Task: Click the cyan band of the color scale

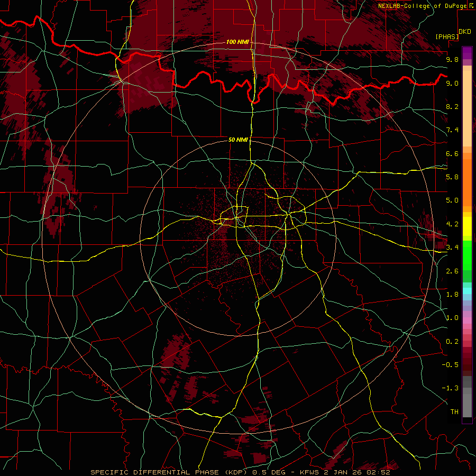Action: click(x=467, y=291)
